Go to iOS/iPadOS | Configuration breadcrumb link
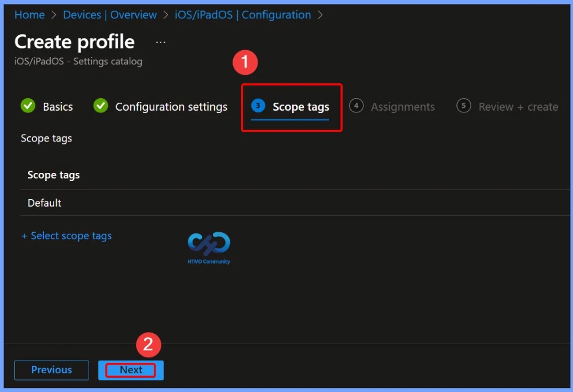 242,15
